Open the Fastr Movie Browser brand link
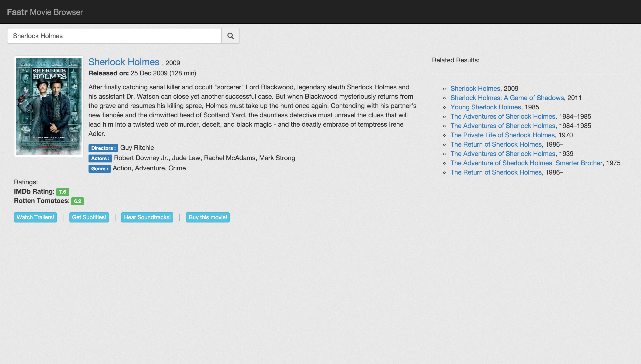 [x=45, y=12]
